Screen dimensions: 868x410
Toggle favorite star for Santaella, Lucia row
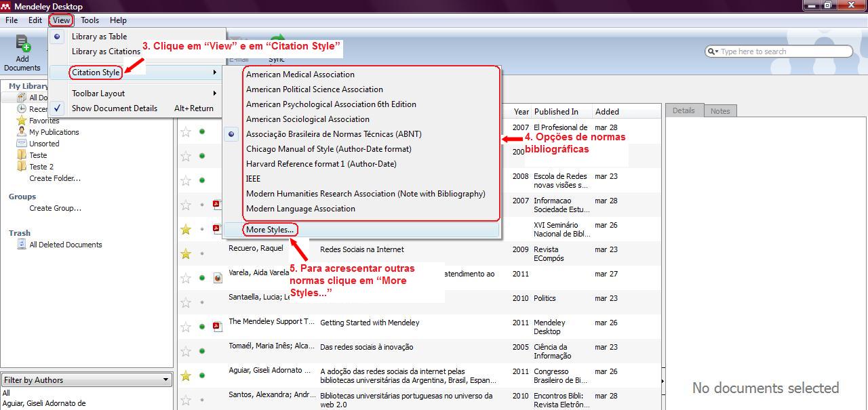pos(186,302)
